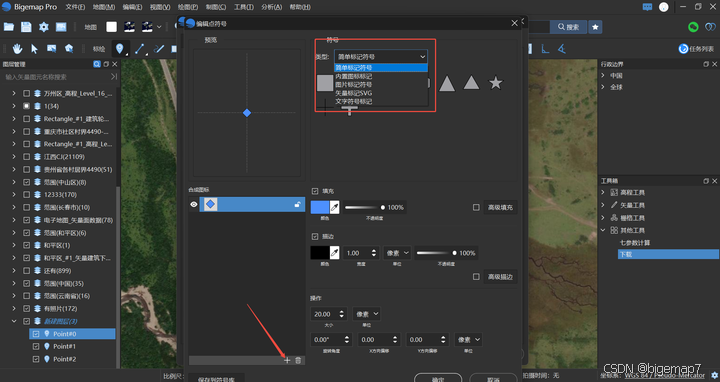Click the stroke width field 1.00
Screen dimensions: 720x382
coord(361,253)
